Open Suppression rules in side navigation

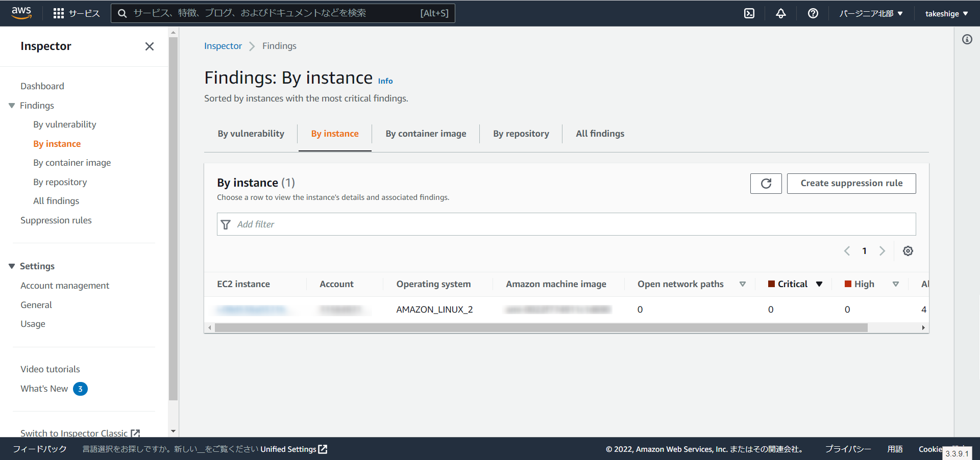(56, 220)
